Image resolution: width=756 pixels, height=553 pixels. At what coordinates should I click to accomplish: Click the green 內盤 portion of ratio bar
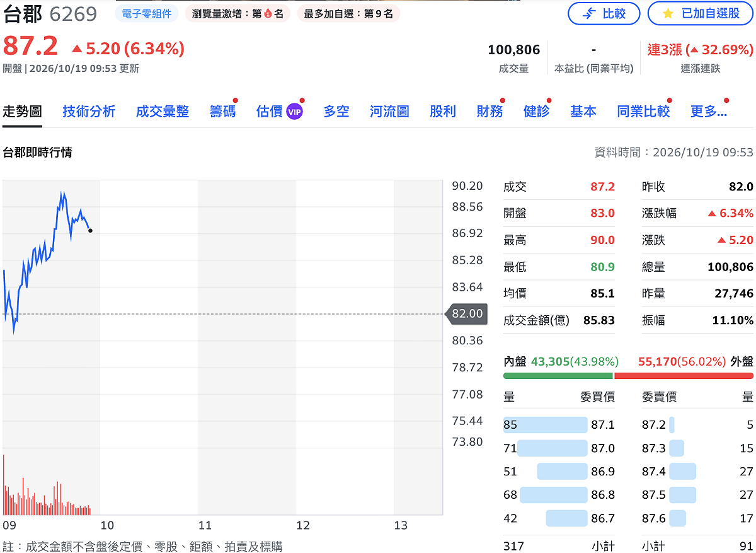click(x=558, y=376)
